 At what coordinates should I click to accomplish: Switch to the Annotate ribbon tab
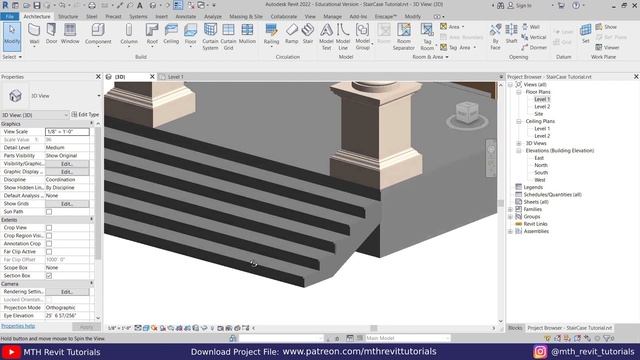(x=186, y=16)
